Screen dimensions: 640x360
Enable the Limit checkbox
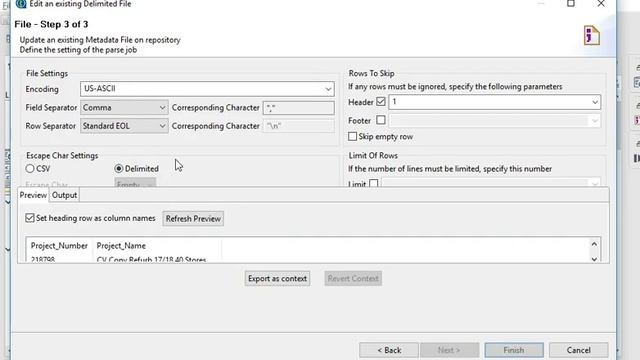click(x=373, y=184)
